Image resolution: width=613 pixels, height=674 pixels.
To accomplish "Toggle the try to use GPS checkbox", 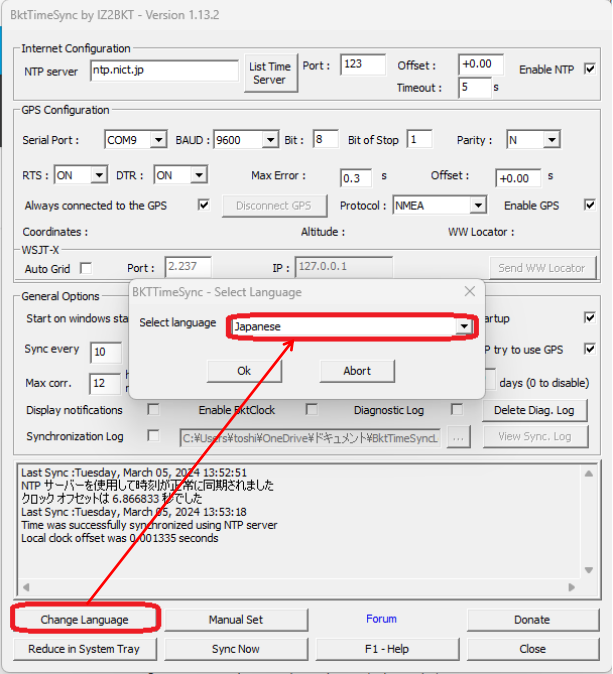I will [590, 349].
